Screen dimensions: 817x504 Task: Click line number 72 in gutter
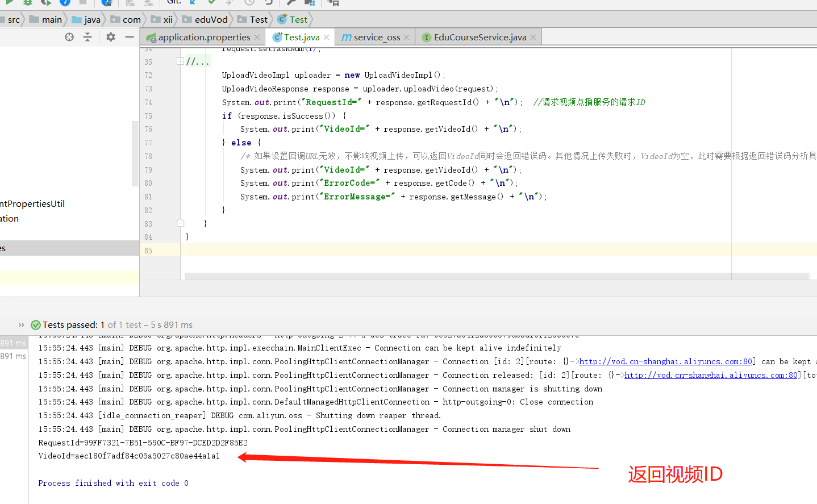pos(148,75)
